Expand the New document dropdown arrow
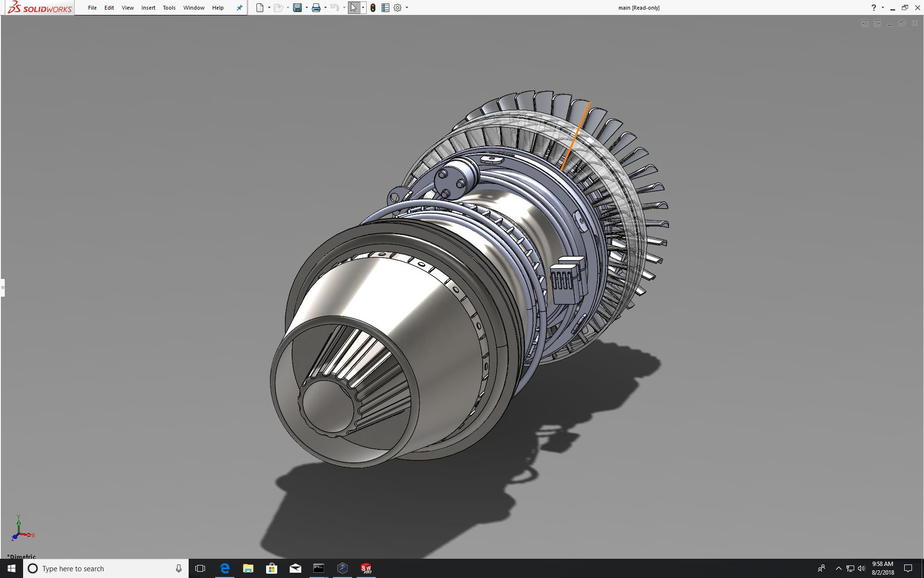Image resolution: width=924 pixels, height=578 pixels. [x=269, y=8]
